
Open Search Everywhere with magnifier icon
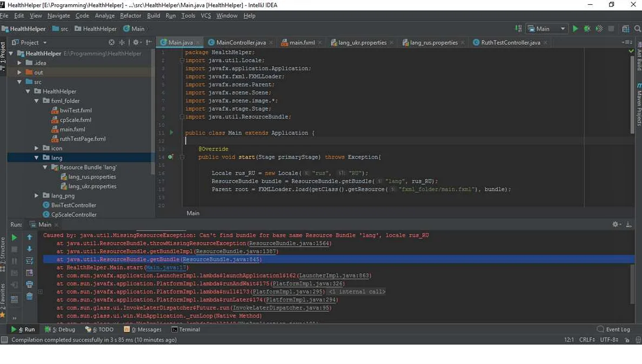[638, 28]
